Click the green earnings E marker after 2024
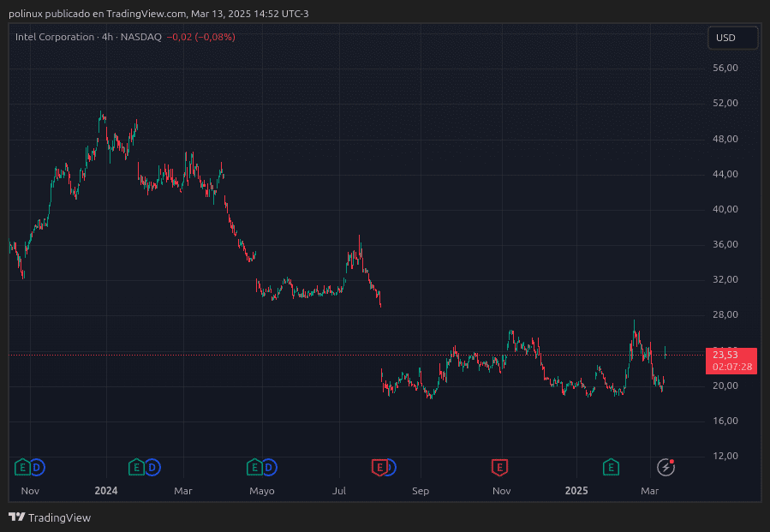The width and height of the screenshot is (770, 532). pos(136,467)
